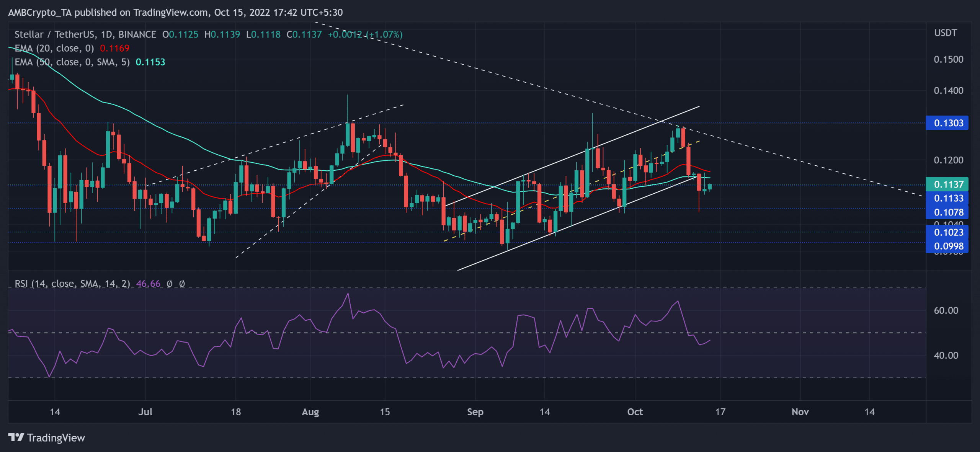This screenshot has height=452, width=980.
Task: Click the 0.0998 price level tag
Action: point(948,246)
